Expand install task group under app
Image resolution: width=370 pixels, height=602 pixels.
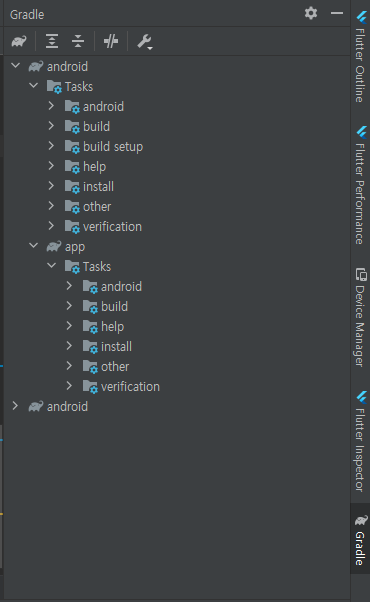click(x=69, y=346)
